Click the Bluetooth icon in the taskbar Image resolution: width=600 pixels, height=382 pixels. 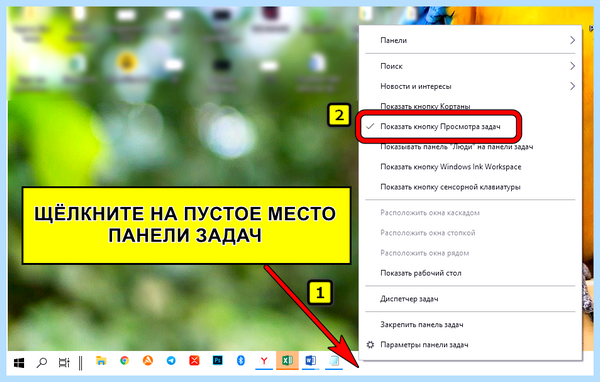click(x=241, y=361)
